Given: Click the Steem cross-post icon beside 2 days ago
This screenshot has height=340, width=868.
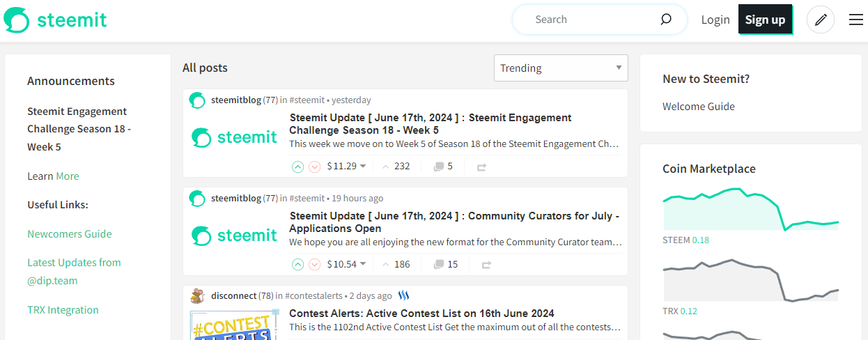Looking at the screenshot, I should pos(403,296).
